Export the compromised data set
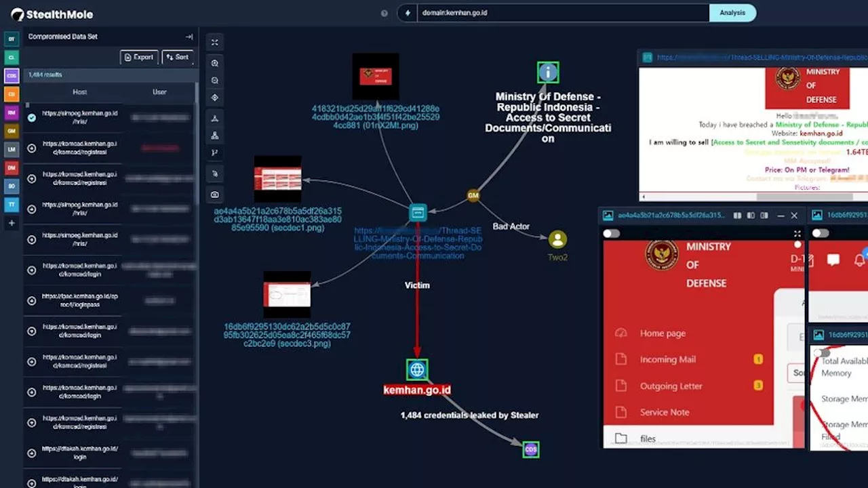 coord(139,58)
